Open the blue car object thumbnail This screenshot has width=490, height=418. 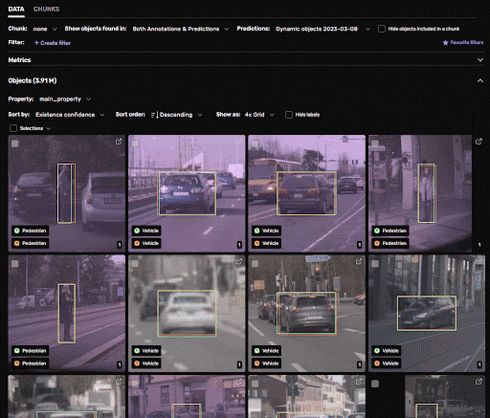(187, 193)
